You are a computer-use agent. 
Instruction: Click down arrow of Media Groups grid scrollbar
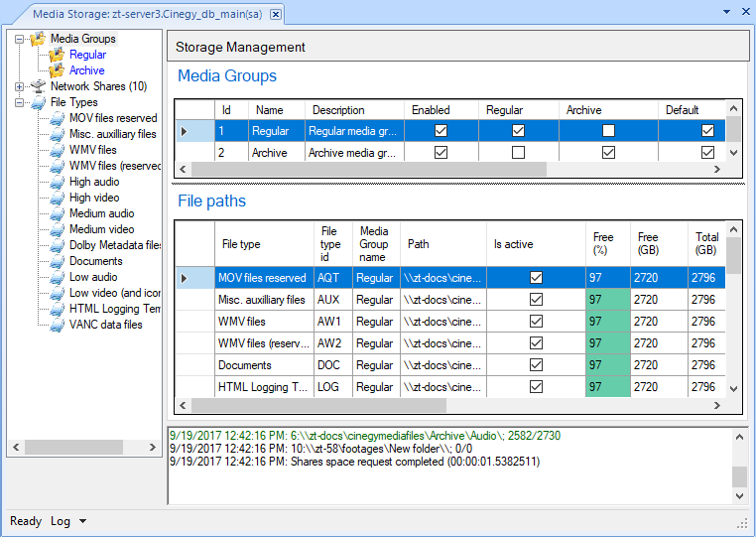pyautogui.click(x=734, y=153)
